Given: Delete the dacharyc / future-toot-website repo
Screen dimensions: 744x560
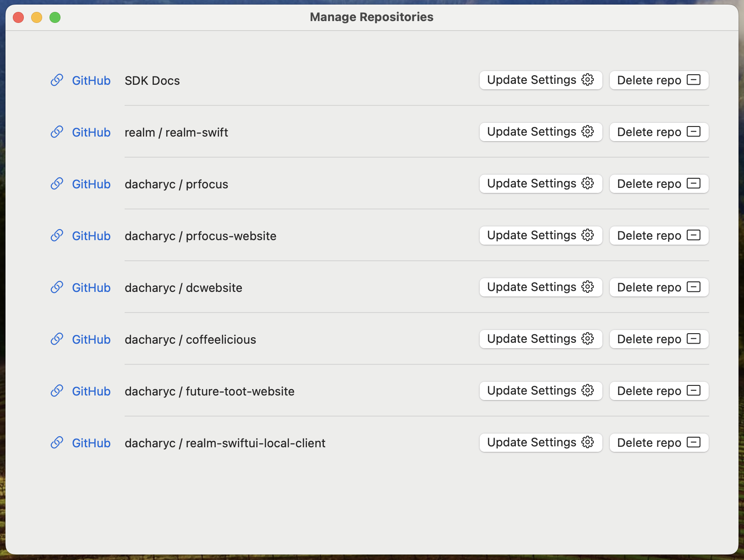Looking at the screenshot, I should pyautogui.click(x=659, y=391).
